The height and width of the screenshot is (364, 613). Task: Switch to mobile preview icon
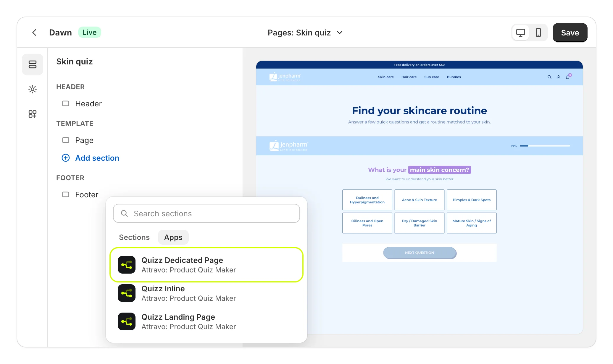(538, 32)
